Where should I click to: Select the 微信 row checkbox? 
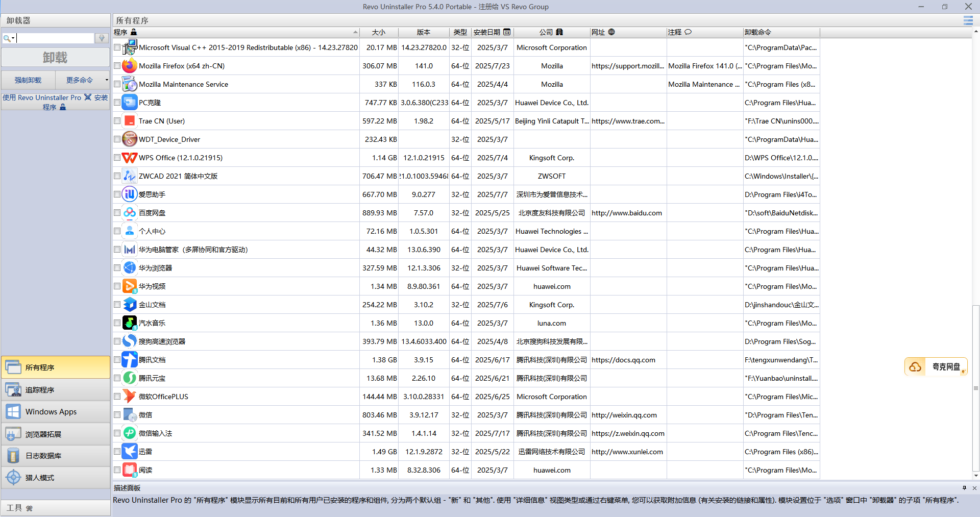(x=117, y=415)
